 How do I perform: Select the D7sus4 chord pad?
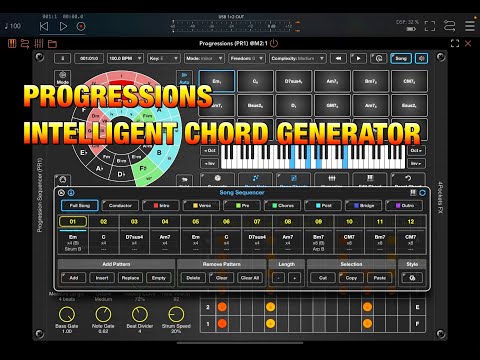[293, 81]
